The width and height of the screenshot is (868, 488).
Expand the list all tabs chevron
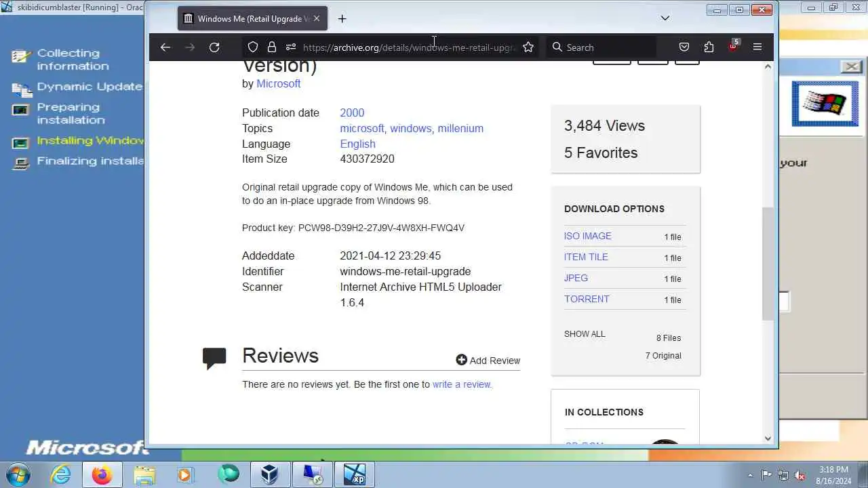[x=665, y=18]
